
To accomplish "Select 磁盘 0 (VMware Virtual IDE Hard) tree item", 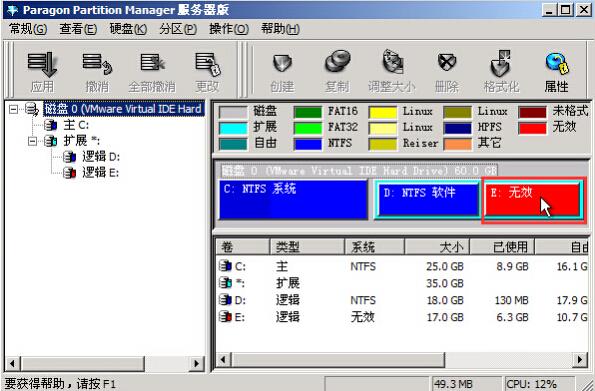I will coord(124,109).
